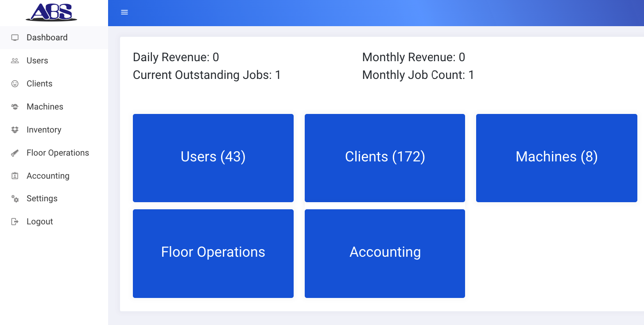Go to Inventory in the sidebar menu
This screenshot has width=644, height=325.
point(44,130)
